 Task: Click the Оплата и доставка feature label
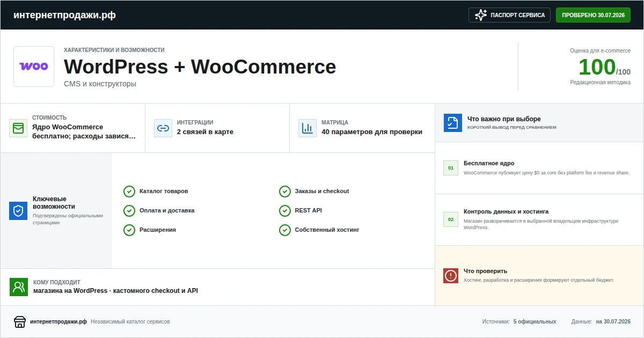[x=167, y=211]
